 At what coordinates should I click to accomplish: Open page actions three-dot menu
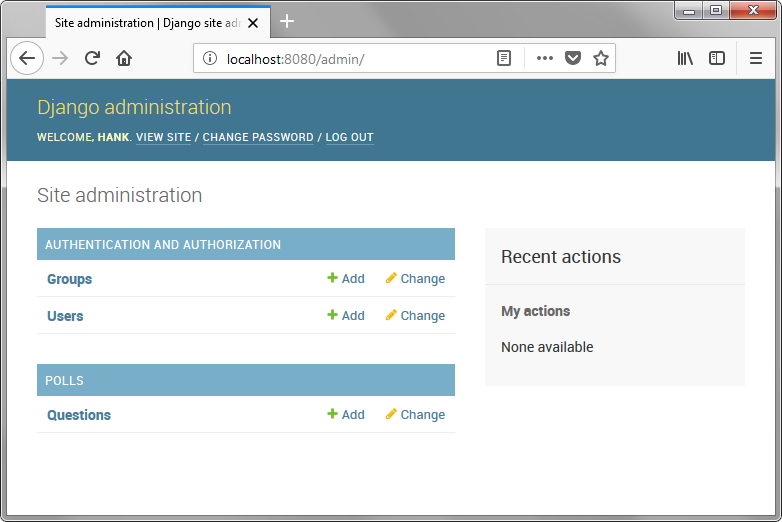544,58
